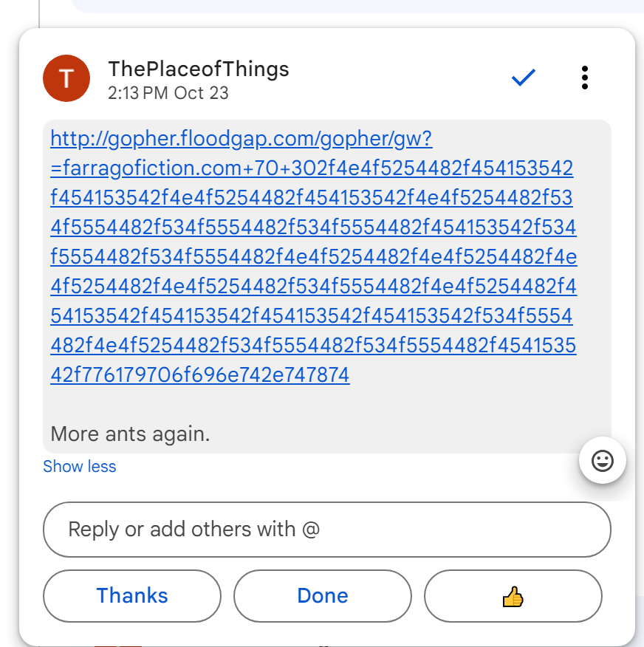Click the More ants again comment text
644x647 pixels.
click(130, 434)
